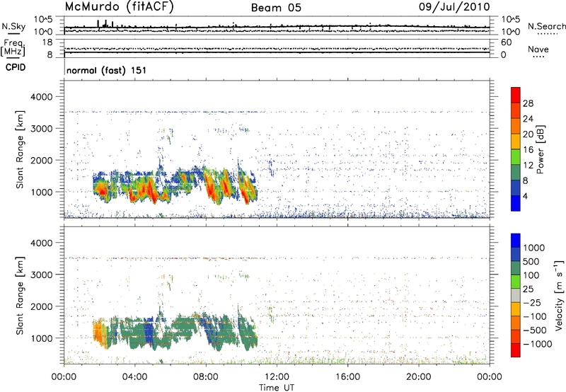Click orange negative-velocity patch near 02:00 in velocity panel
Viewport: 566px width, 392px height.
98,330
